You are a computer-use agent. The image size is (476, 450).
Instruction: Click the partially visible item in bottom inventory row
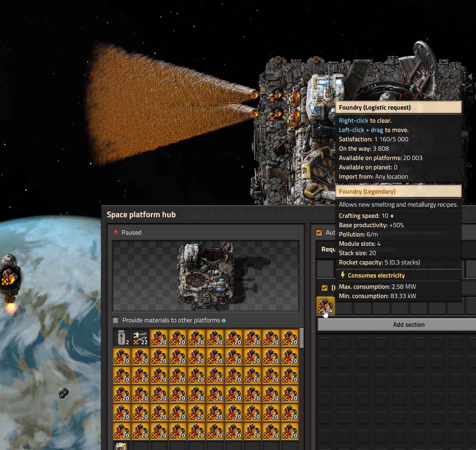[122, 446]
